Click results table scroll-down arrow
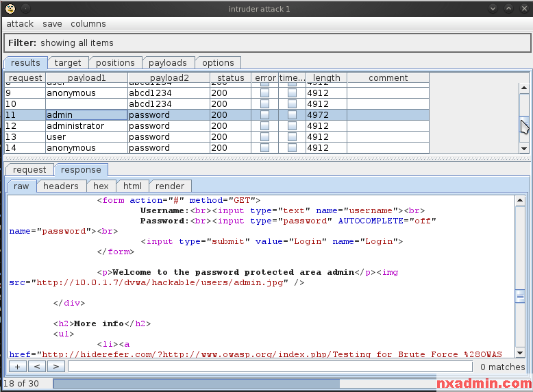 pyautogui.click(x=524, y=148)
